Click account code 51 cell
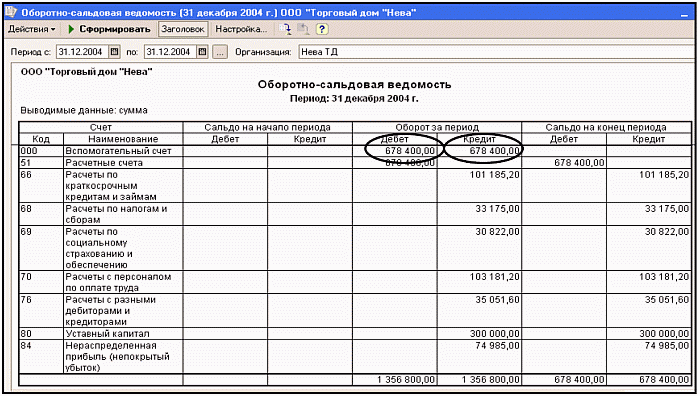The image size is (700, 396). 42,163
